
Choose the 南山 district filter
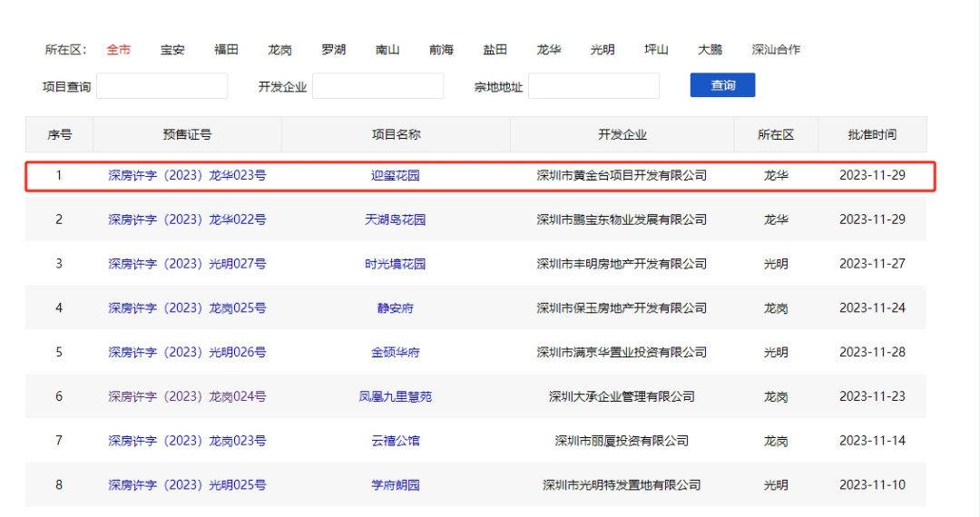coord(387,49)
